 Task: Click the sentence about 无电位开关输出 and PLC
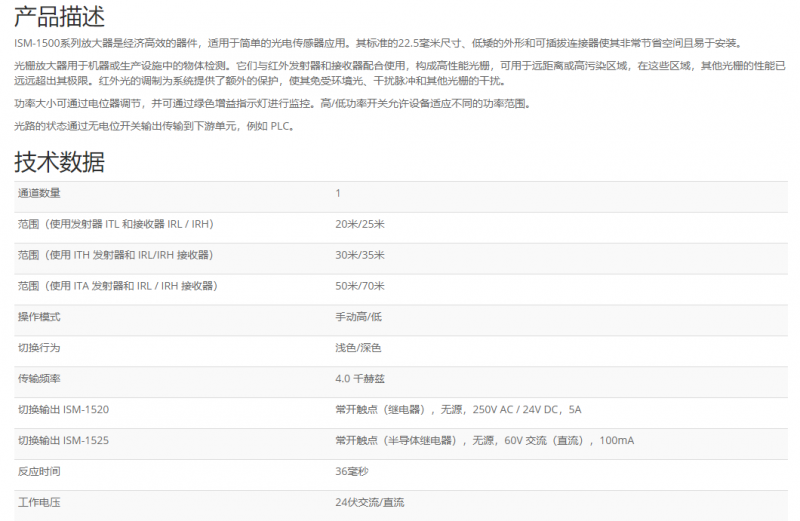tap(154, 126)
